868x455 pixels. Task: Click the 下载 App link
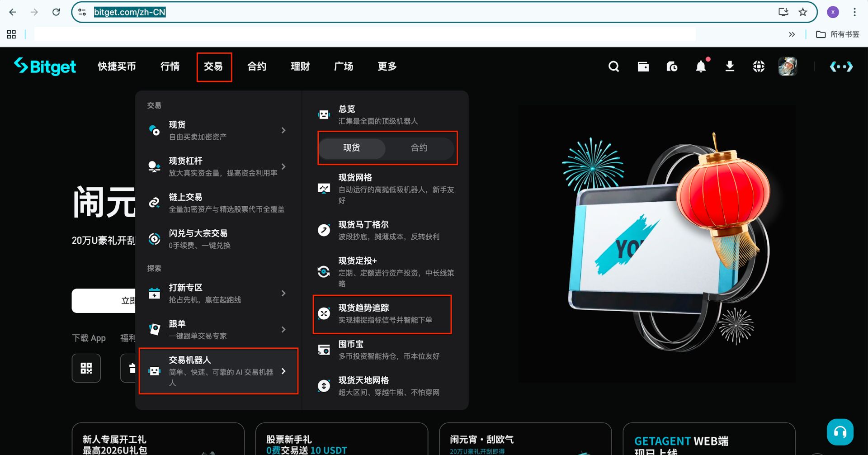pos(89,338)
